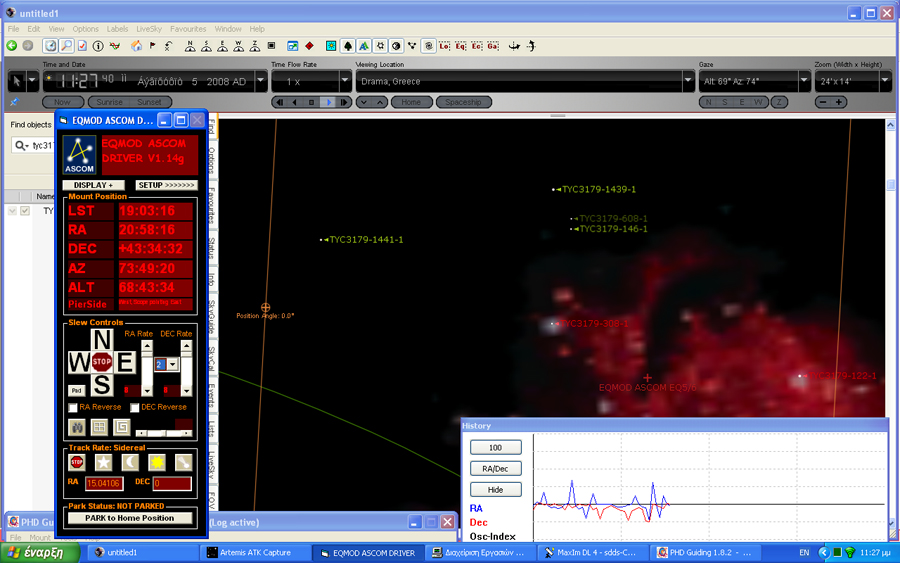
Task: Toggle the Eq equatorial guides icon
Action: coord(461,46)
